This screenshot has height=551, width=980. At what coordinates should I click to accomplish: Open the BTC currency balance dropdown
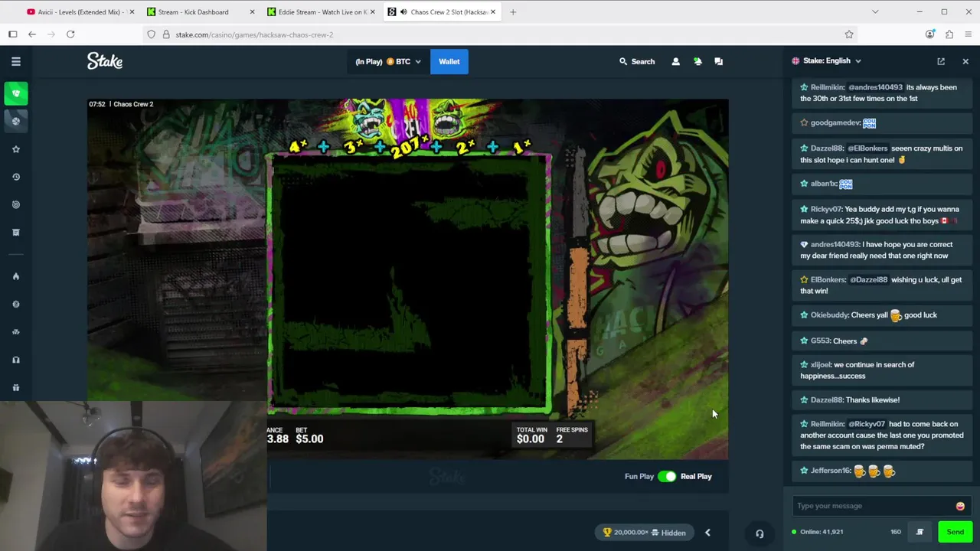pyautogui.click(x=388, y=61)
